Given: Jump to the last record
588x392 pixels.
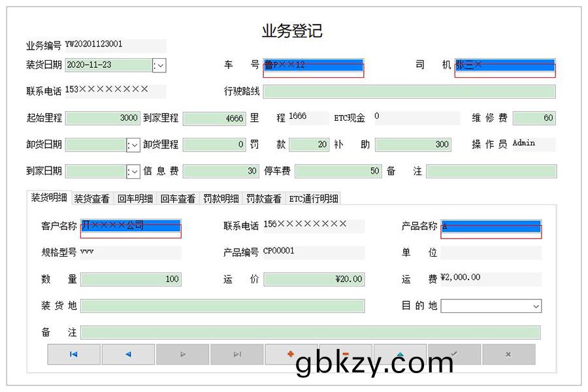Looking at the screenshot, I should pyautogui.click(x=237, y=353).
